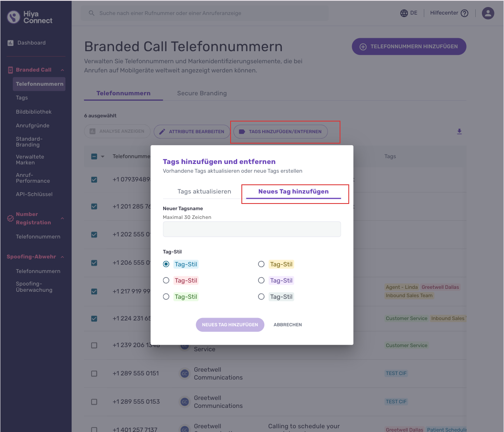Check the box for +1 239 206 row
The width and height of the screenshot is (504, 432).
94,345
